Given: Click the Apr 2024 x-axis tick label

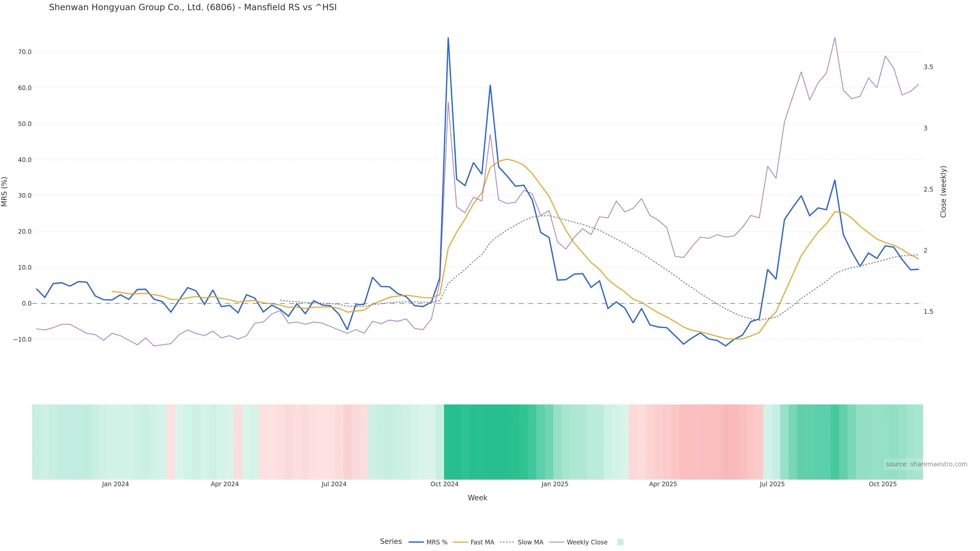Looking at the screenshot, I should [x=225, y=484].
